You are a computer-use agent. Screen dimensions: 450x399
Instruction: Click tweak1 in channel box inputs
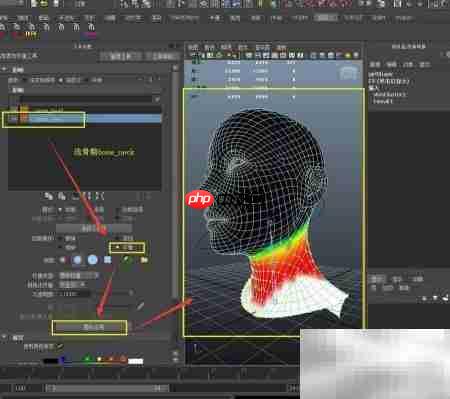383,101
